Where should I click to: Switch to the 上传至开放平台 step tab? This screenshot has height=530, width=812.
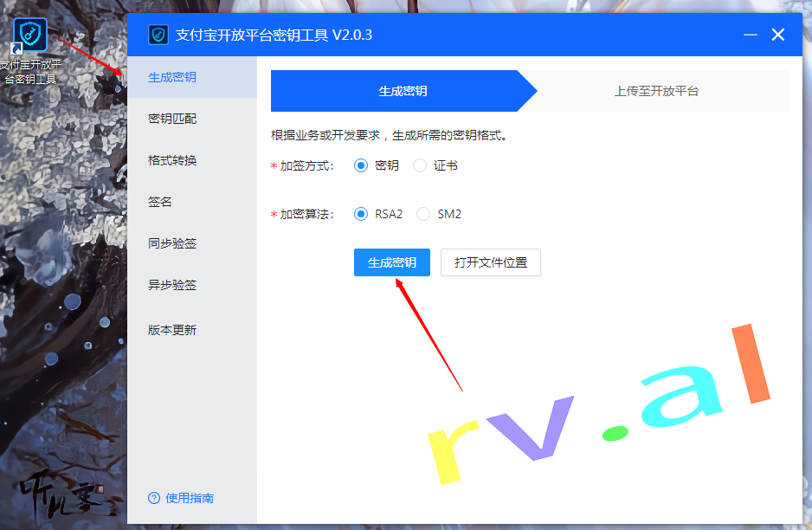pos(657,91)
